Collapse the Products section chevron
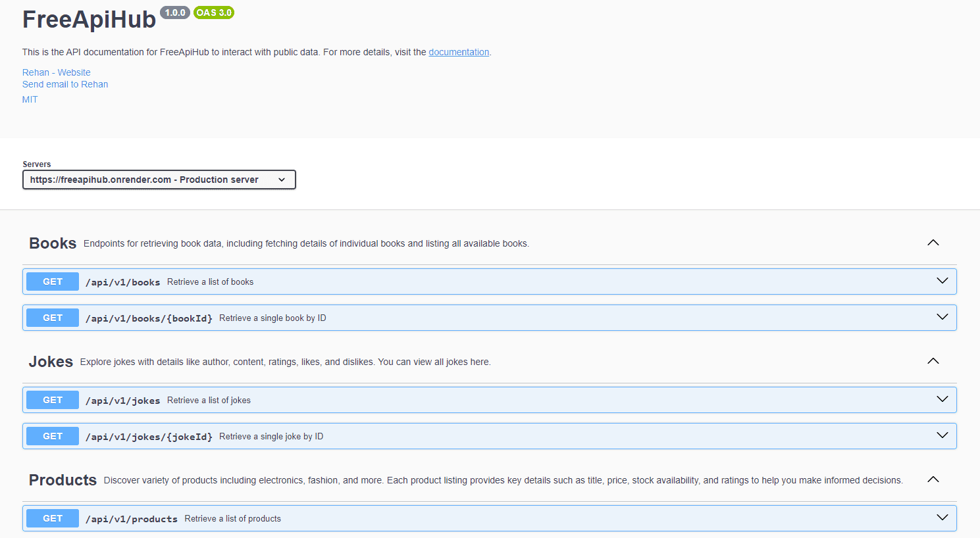 tap(933, 479)
